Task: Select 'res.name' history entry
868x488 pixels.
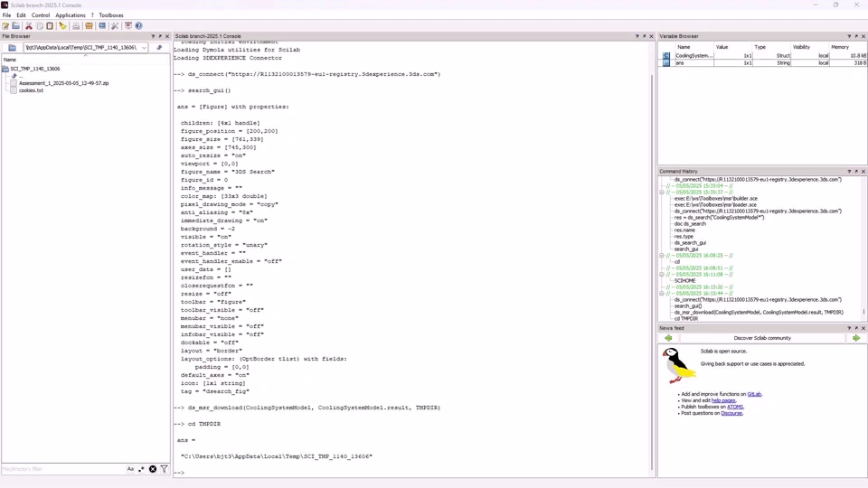Action: pos(684,230)
